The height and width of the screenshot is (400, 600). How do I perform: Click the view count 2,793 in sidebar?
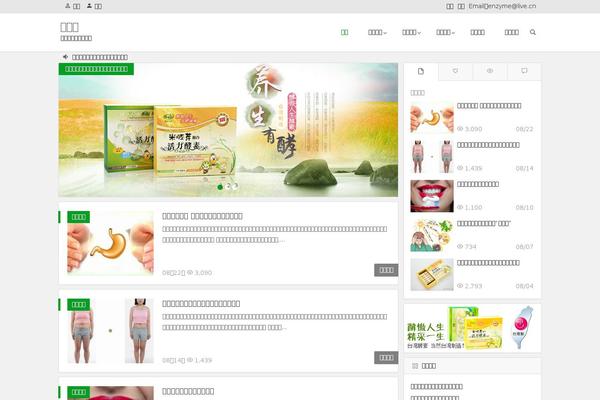(473, 286)
